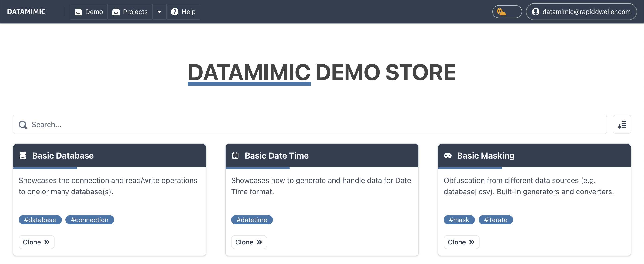Select the #datetime tag
The image size is (644, 264).
point(252,220)
